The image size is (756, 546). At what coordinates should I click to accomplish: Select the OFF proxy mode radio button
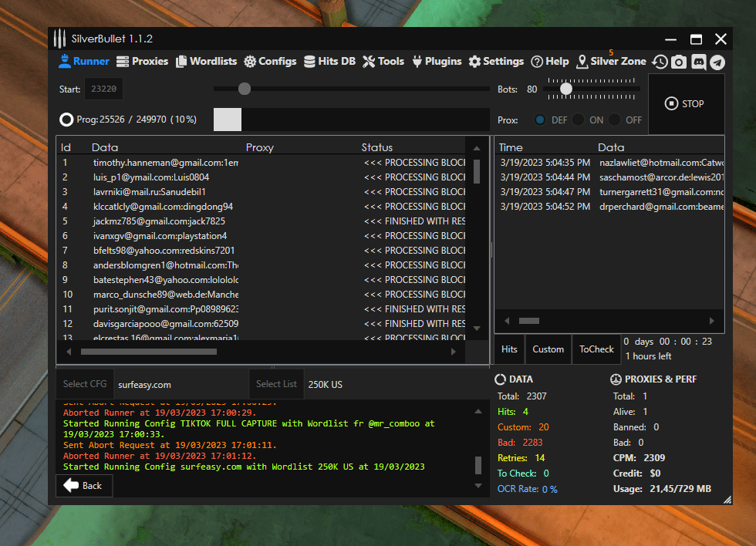click(615, 120)
